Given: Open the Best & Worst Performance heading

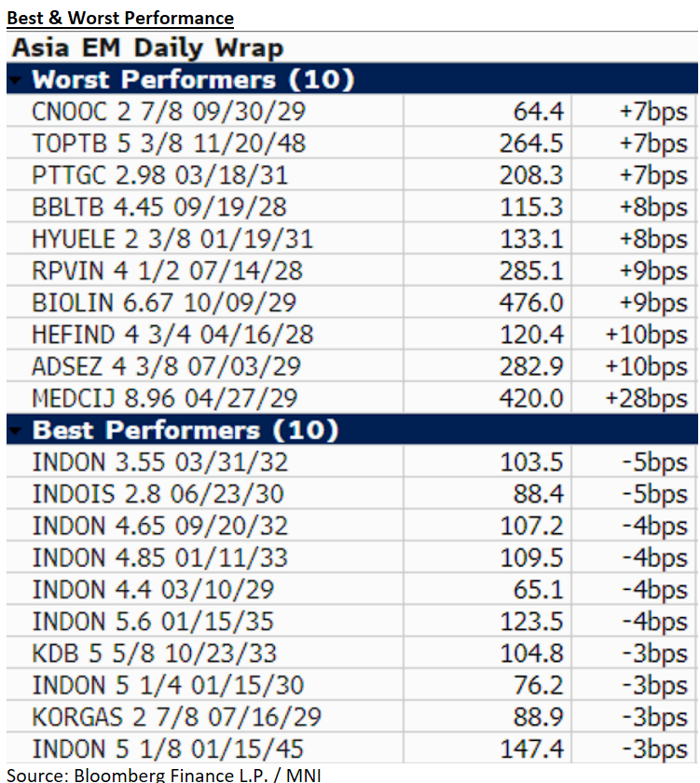Looking at the screenshot, I should coord(120,18).
